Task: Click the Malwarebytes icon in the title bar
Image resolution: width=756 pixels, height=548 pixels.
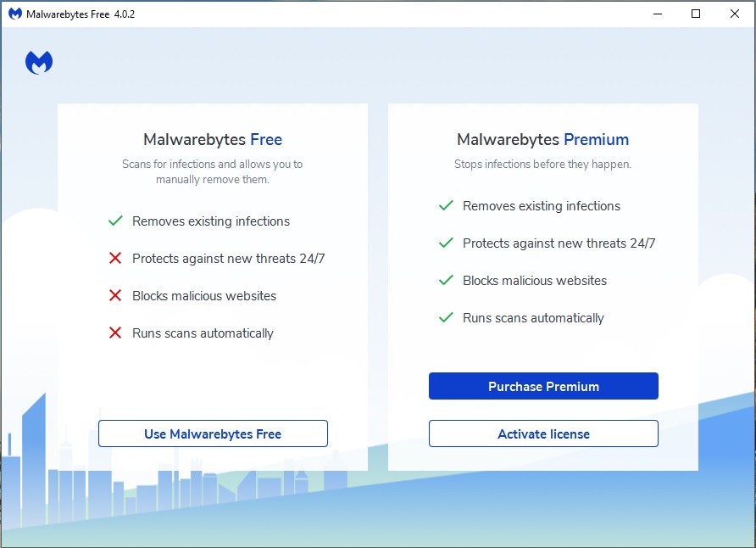Action: click(x=14, y=14)
